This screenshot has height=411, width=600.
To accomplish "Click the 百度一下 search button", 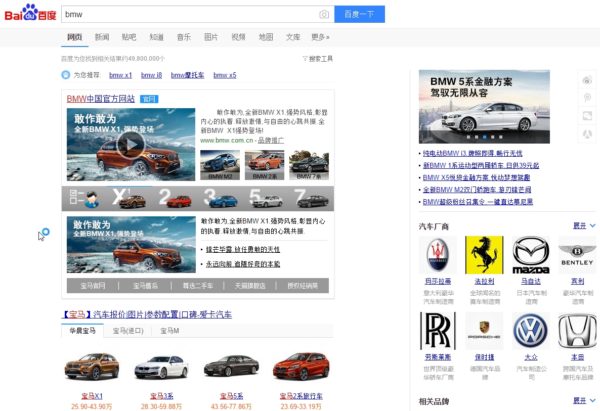I will (359, 14).
